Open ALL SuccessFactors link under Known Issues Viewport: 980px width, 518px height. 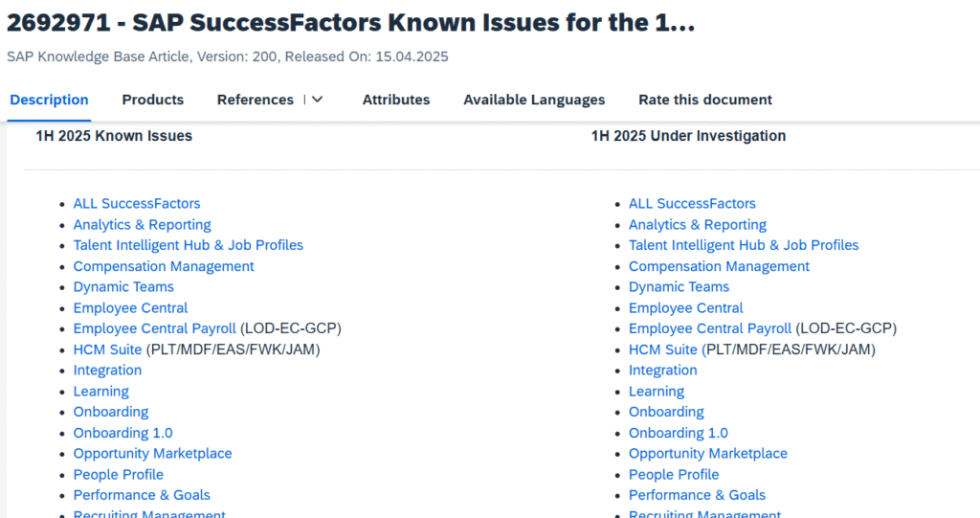pos(137,203)
